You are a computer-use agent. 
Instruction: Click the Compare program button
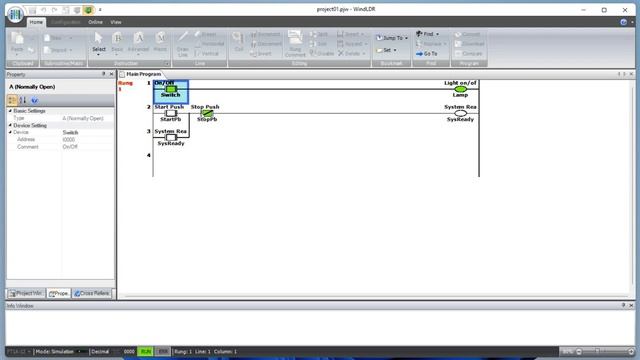(469, 53)
